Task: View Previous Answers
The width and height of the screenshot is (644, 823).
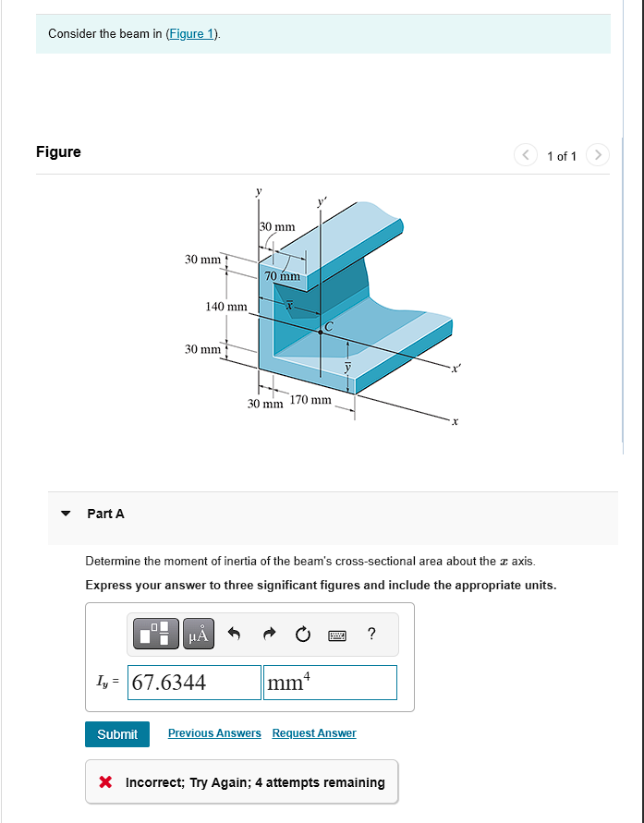Action: click(x=214, y=732)
